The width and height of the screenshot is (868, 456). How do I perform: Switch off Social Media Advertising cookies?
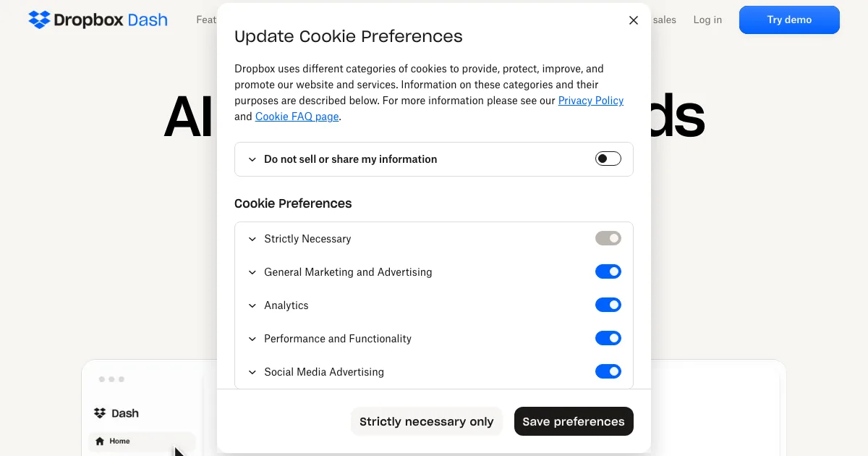(x=608, y=371)
